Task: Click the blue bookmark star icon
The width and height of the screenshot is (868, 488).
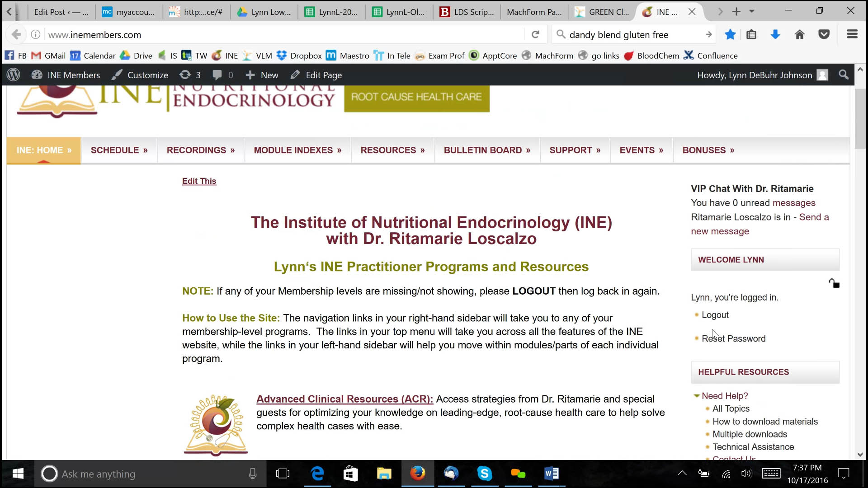Action: pos(730,35)
